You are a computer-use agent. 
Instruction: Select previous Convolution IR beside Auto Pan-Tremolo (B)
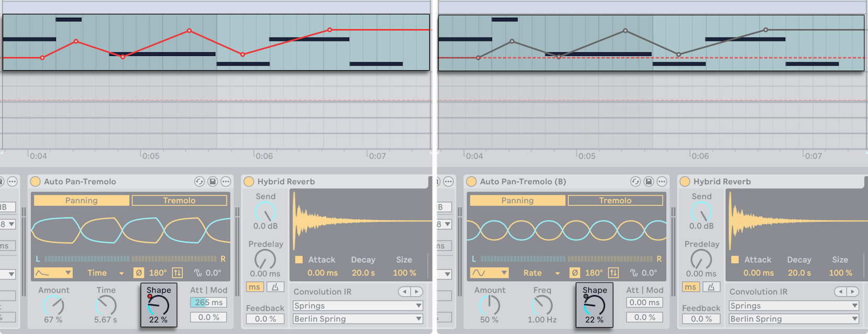(840, 292)
